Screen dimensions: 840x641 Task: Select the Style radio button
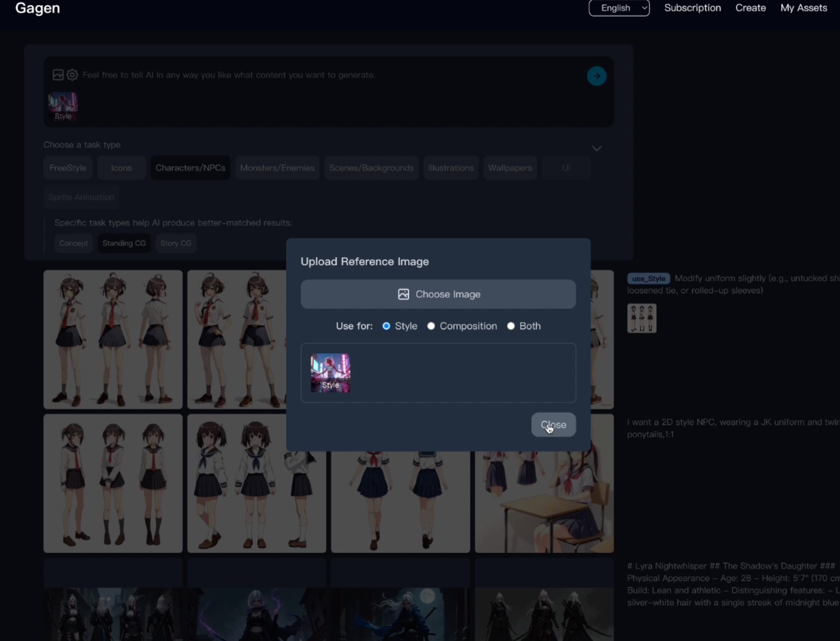pyautogui.click(x=386, y=326)
